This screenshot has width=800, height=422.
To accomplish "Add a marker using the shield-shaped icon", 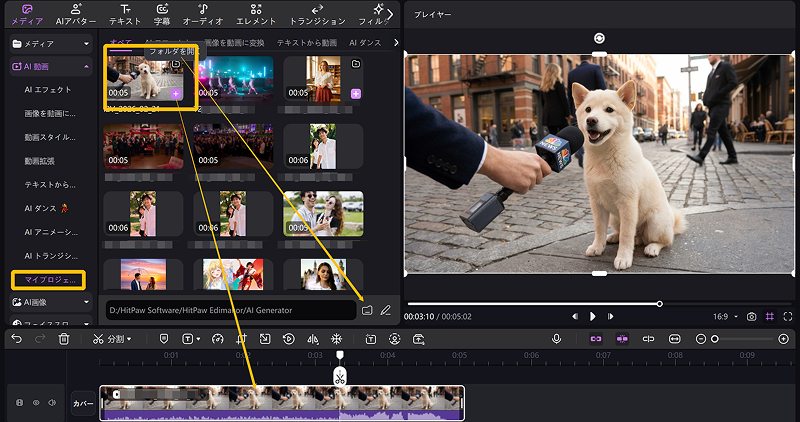I will pyautogui.click(x=164, y=339).
